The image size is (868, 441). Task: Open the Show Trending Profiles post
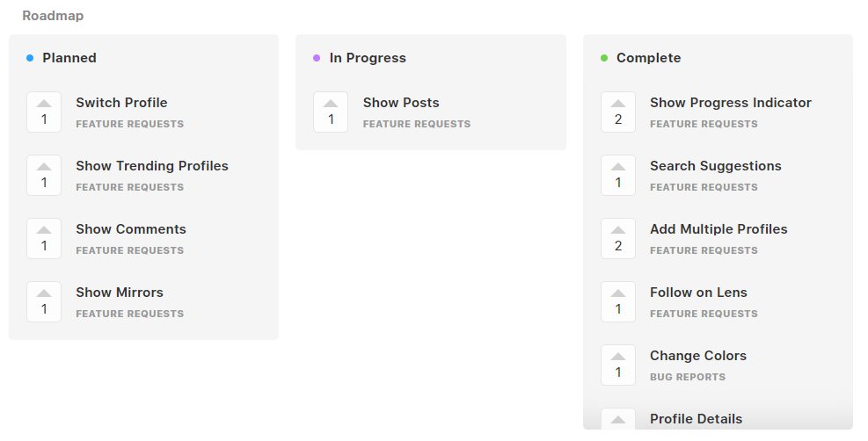152,166
